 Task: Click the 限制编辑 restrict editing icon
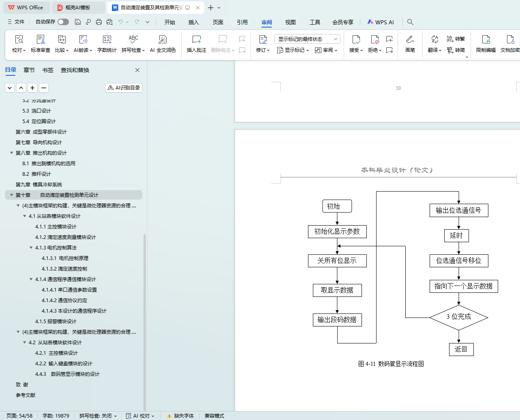pyautogui.click(x=486, y=40)
